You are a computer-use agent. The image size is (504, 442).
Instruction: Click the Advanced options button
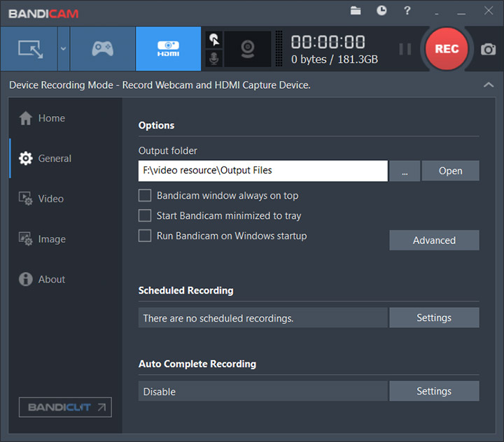[x=434, y=240]
